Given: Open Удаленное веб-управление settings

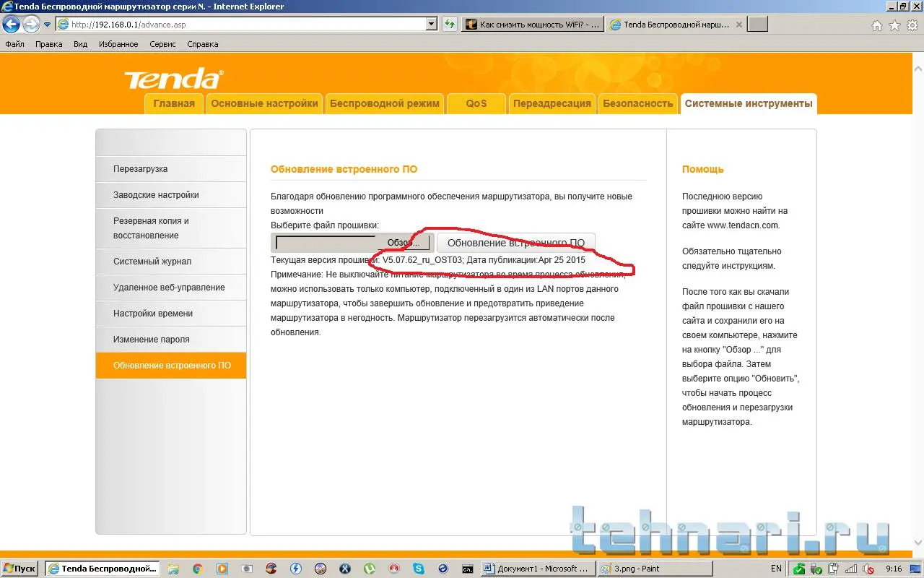Looking at the screenshot, I should (x=170, y=288).
